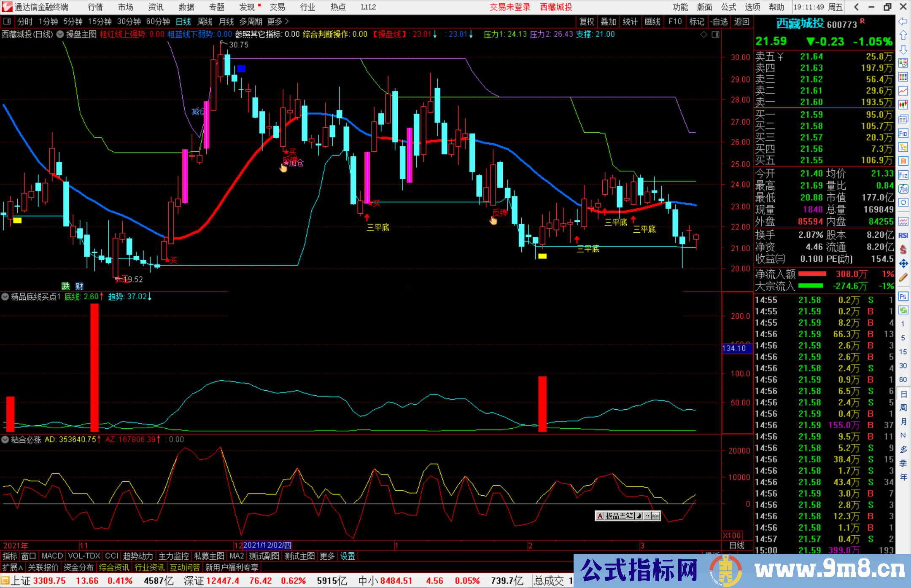Viewport: 911px width, 588px height.
Task: Toggle the chart split window icon top right
Action: (x=716, y=35)
